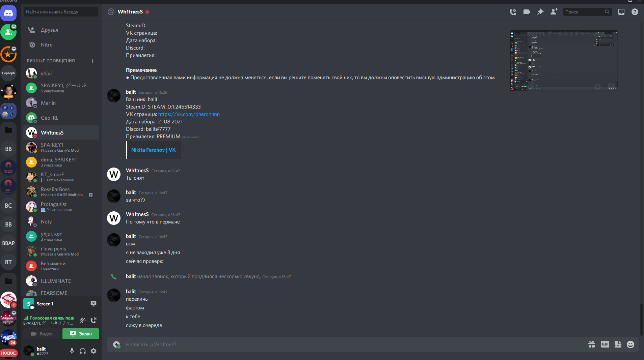644x360 pixels.
Task: Toggle headphone deafen
Action: point(83,351)
